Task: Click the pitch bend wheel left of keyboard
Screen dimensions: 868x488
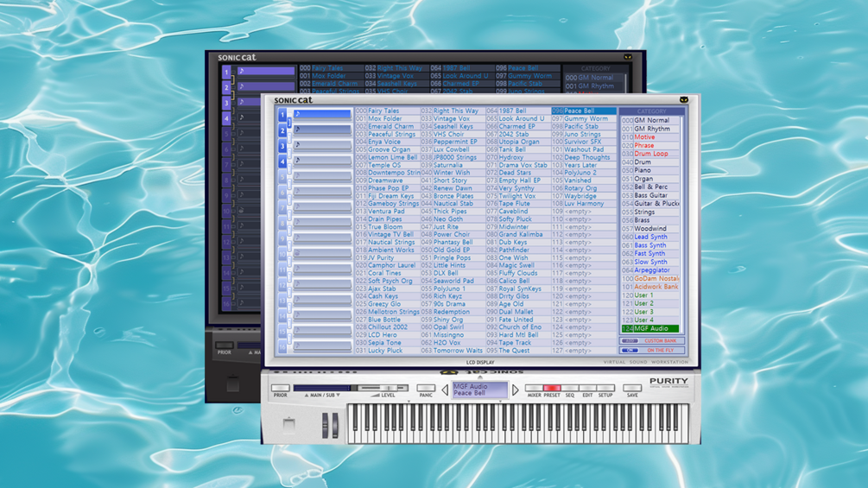Action: pos(326,426)
